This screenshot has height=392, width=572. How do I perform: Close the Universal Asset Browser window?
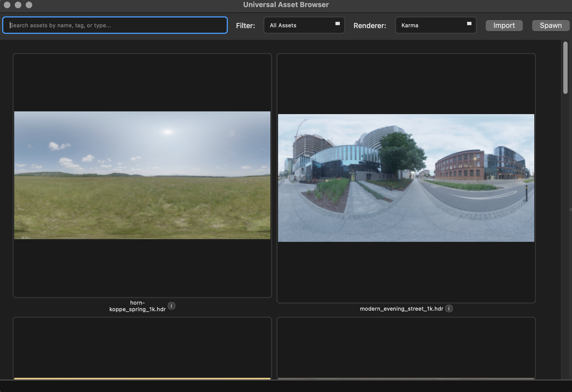point(7,5)
